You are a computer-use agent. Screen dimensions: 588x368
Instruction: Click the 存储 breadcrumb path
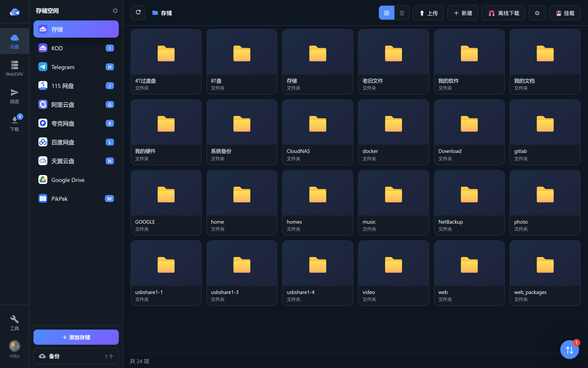click(162, 13)
